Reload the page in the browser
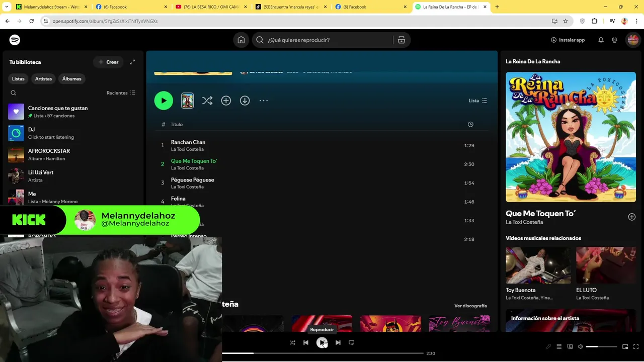644x362 pixels. pos(31,21)
